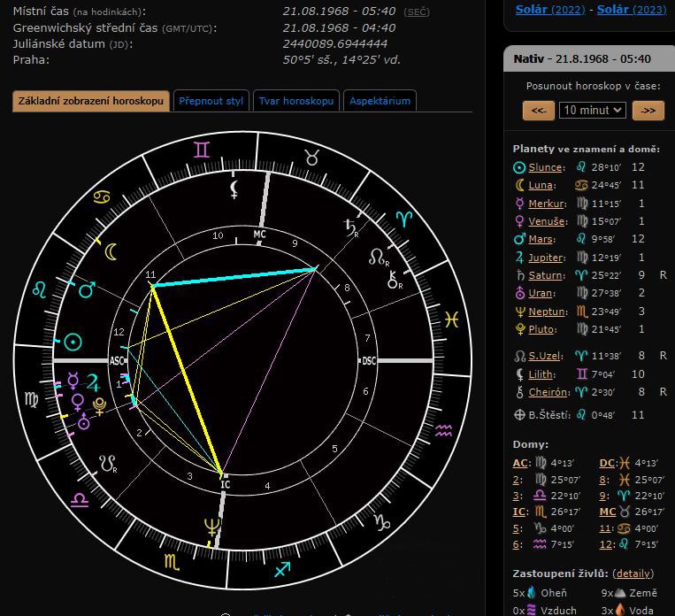
Task: Click the Julian date value 2440089.6944444
Action: coord(335,44)
